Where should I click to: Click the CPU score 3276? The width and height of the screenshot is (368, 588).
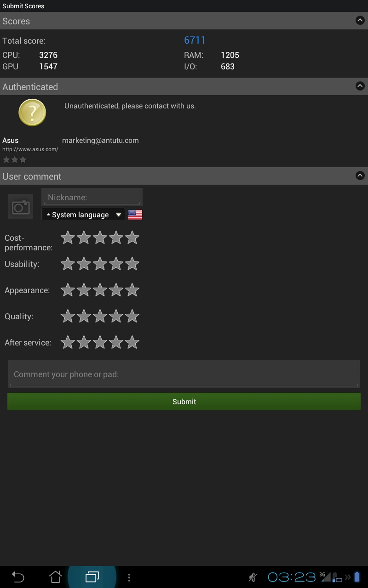(x=48, y=55)
